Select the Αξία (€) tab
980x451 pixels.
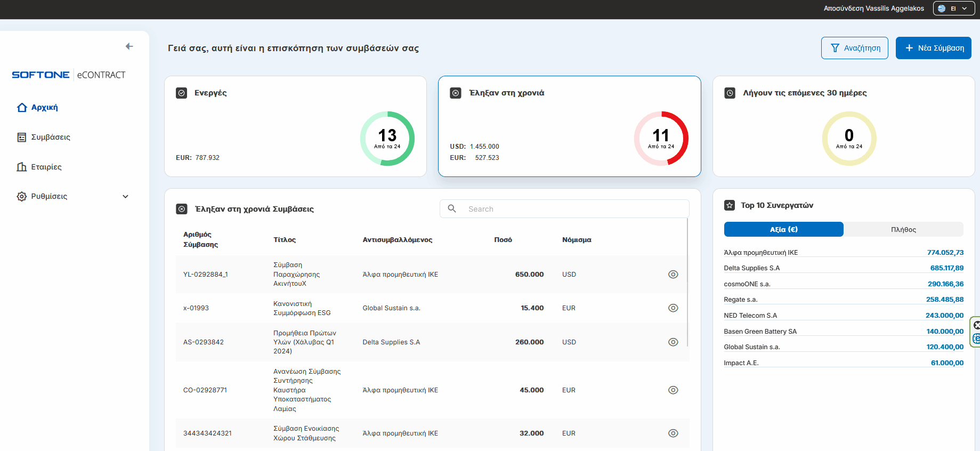pos(783,229)
